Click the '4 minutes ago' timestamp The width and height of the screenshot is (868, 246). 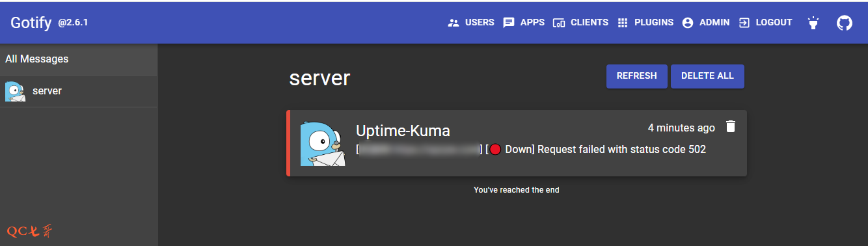pyautogui.click(x=681, y=128)
